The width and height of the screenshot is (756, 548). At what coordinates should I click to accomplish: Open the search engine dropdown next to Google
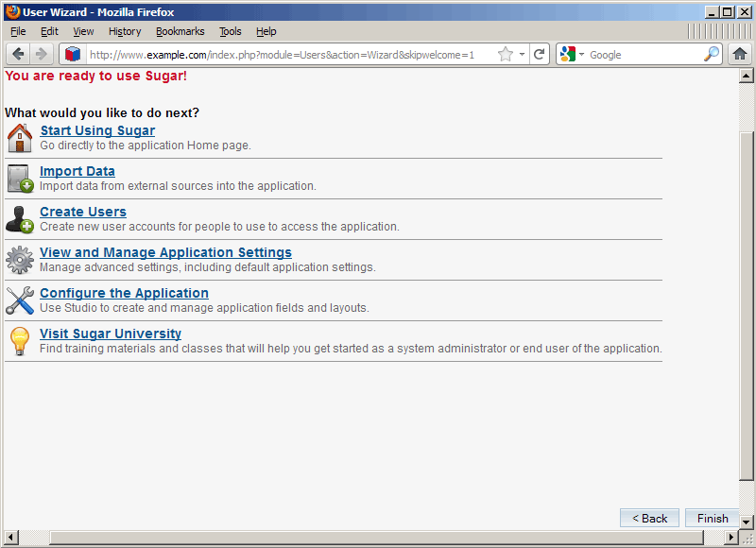[x=580, y=54]
